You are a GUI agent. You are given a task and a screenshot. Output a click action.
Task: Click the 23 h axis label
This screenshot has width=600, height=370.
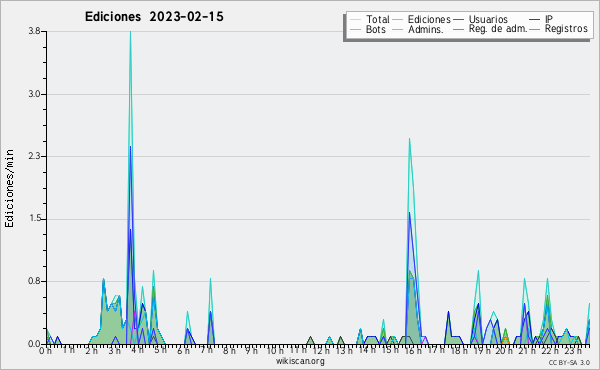(573, 350)
